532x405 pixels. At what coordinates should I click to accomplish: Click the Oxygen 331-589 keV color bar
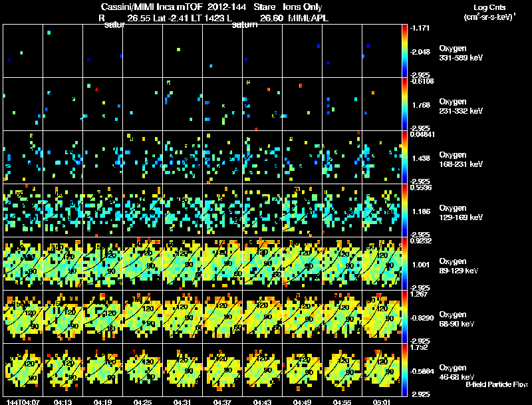[x=404, y=51]
